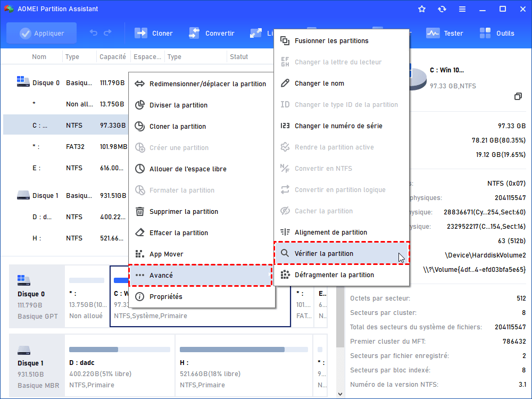Open the Tester toolbar tool
532x399 pixels.
click(445, 33)
